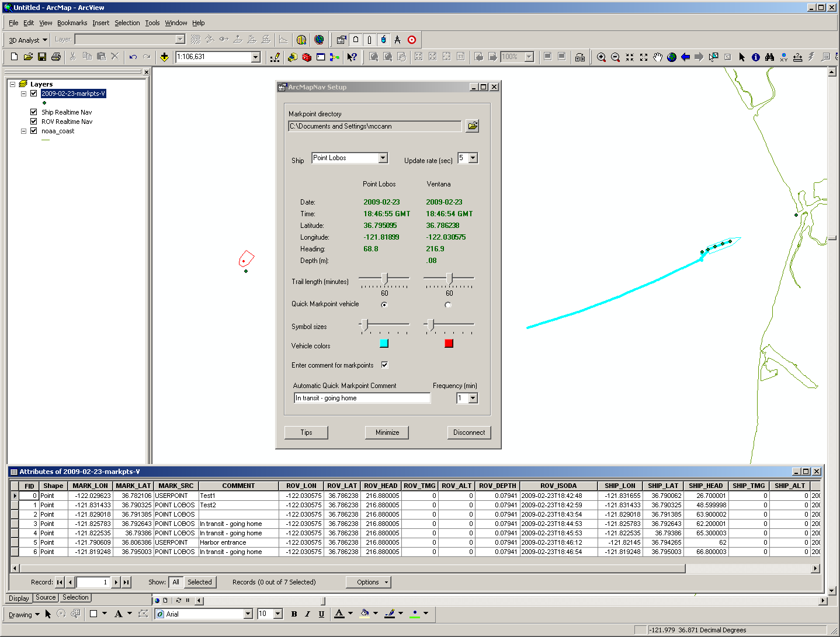Image resolution: width=840 pixels, height=637 pixels.
Task: Click the red target ArcMapNav icon
Action: 412,40
